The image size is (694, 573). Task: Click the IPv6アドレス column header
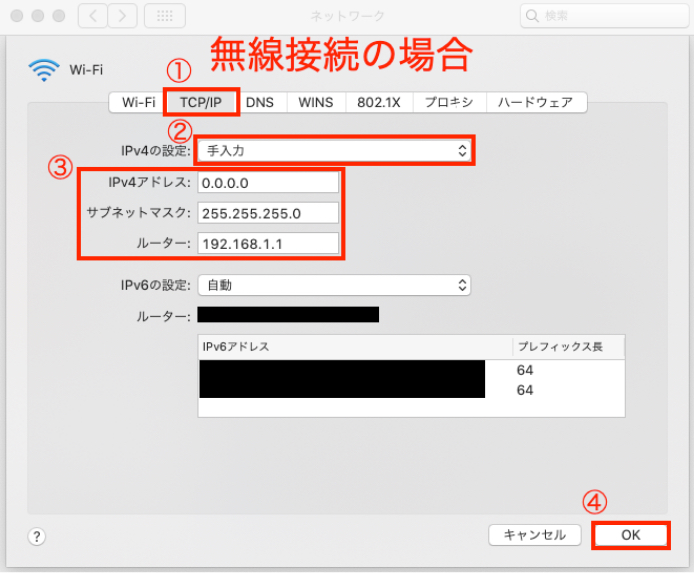point(355,347)
